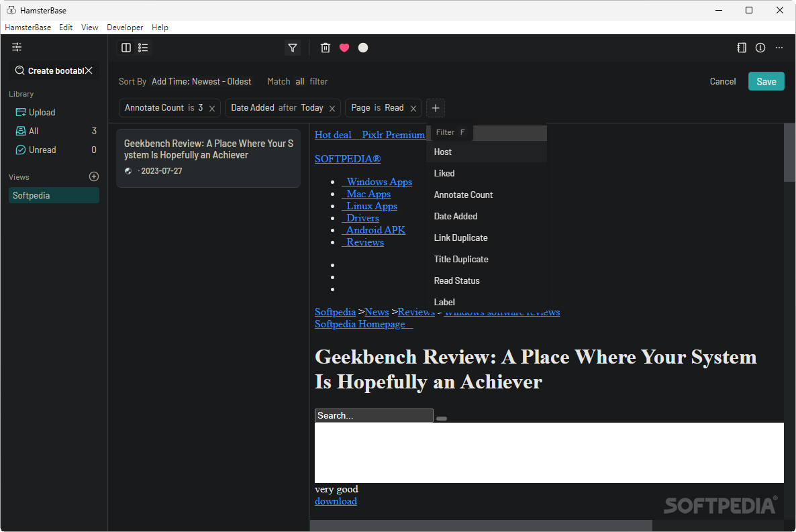Viewport: 796px width, 532px height.
Task: Add a new view with plus icon
Action: pos(94,176)
